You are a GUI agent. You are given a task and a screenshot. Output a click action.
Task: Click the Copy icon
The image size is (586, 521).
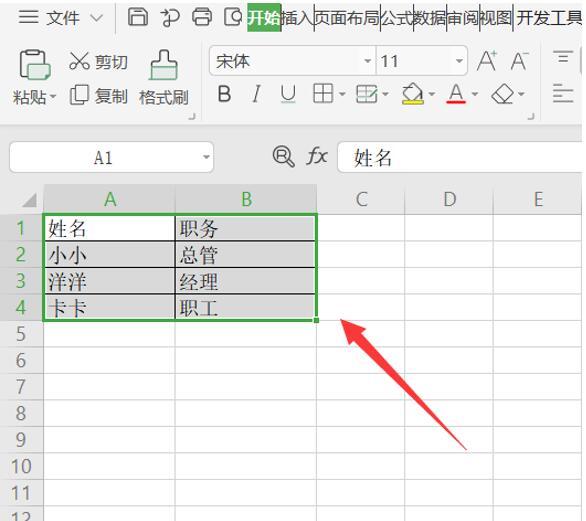[x=79, y=95]
